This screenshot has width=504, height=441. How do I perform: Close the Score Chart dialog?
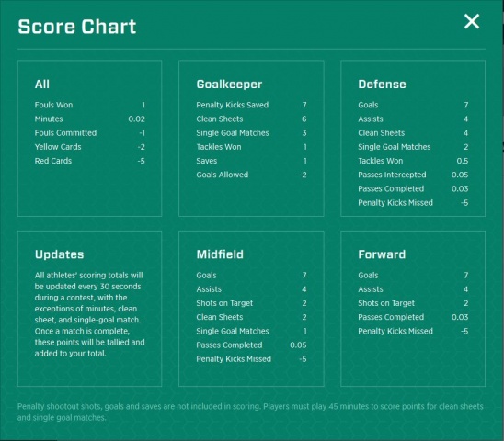(472, 21)
